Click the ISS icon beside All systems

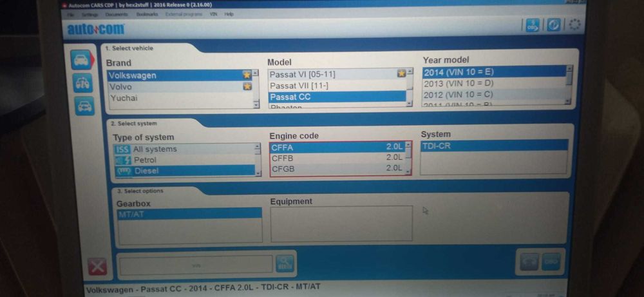(122, 149)
